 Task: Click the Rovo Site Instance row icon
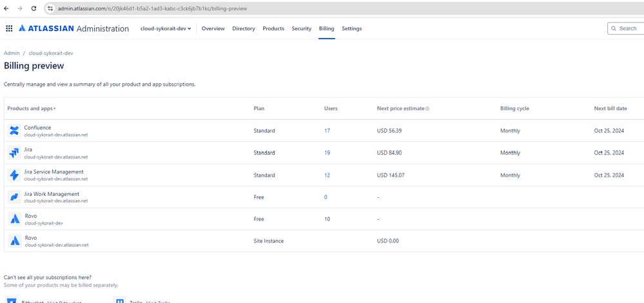coord(14,241)
